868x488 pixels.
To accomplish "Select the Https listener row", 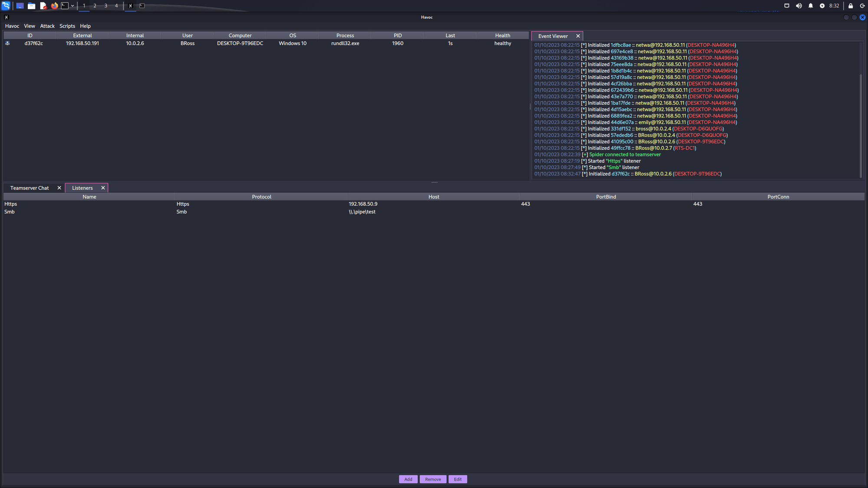I will click(434, 204).
